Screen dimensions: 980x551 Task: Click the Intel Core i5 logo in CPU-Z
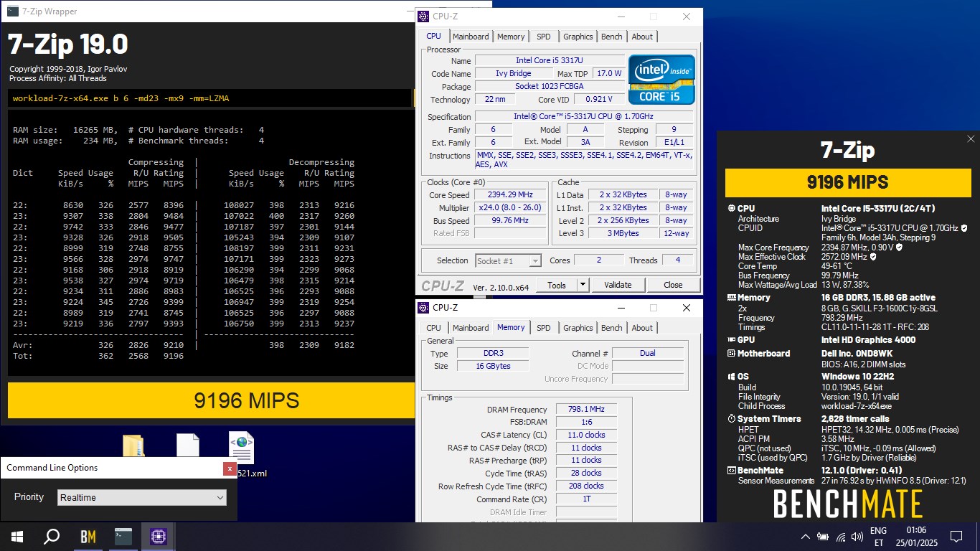point(661,79)
